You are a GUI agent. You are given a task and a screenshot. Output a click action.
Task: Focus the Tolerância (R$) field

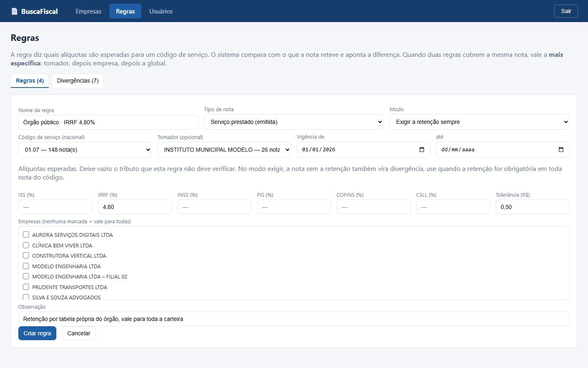[x=532, y=207]
